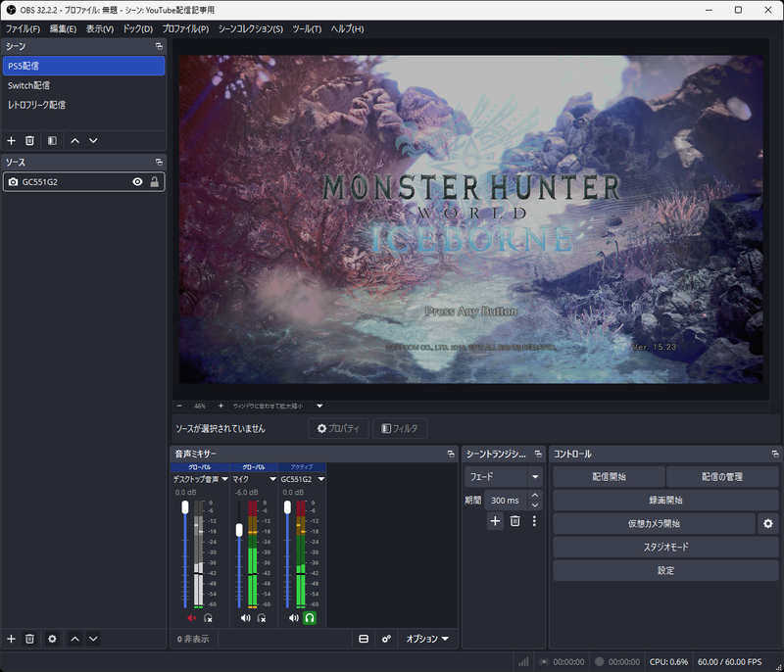Zoom out preview with minus icon

click(179, 406)
